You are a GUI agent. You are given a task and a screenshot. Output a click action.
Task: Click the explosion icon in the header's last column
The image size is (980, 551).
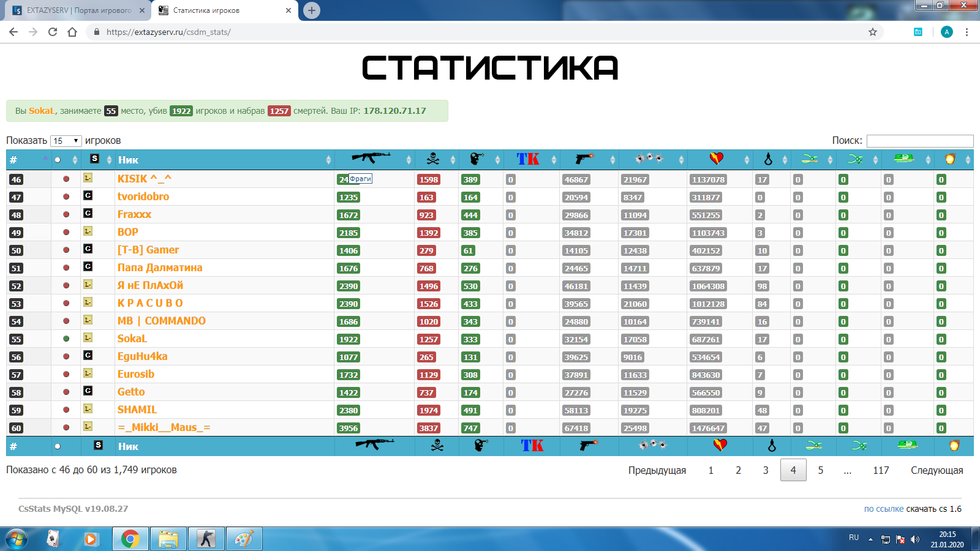tap(949, 159)
